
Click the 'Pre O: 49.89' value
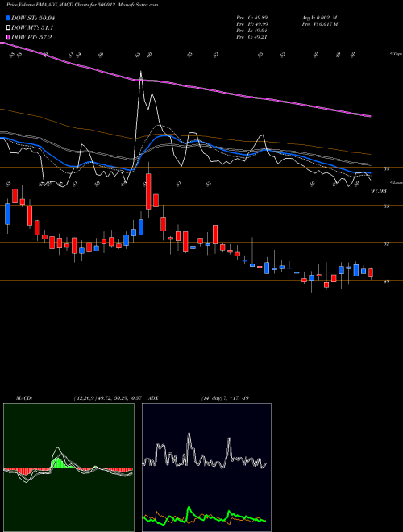pos(251,18)
